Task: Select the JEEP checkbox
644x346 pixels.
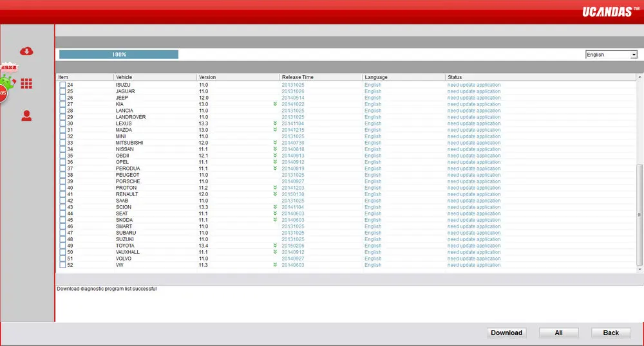Action: tap(62, 98)
